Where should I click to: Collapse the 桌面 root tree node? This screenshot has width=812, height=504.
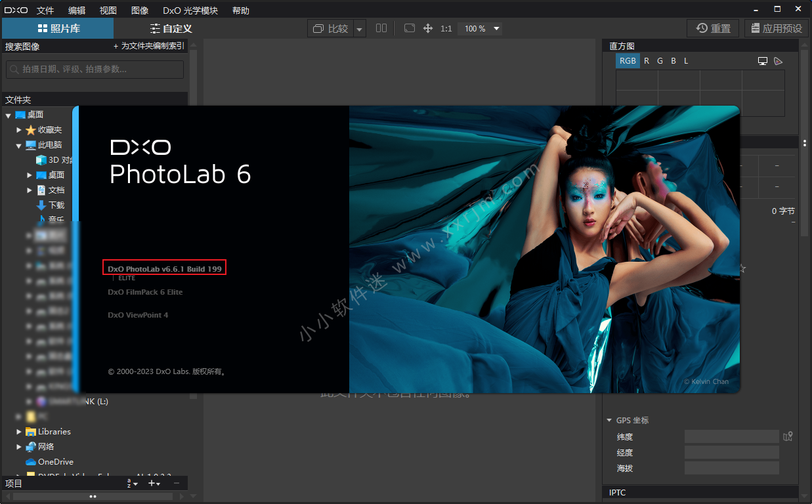9,115
